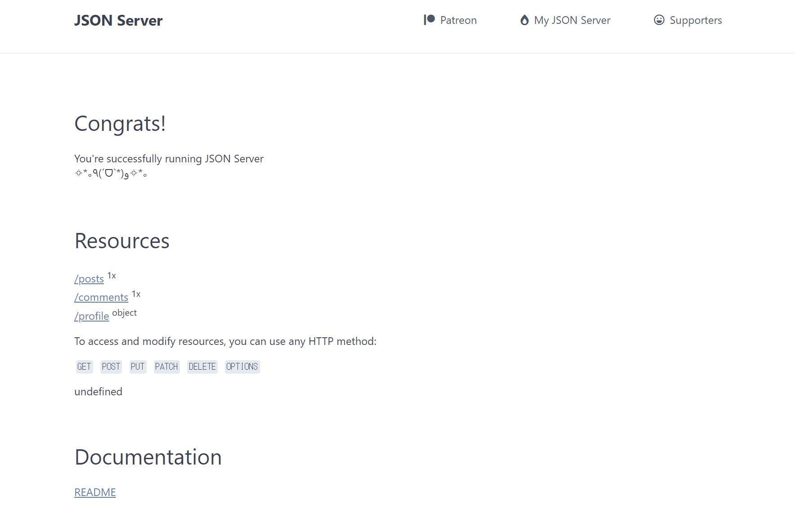Click the PATCH method tag

pyautogui.click(x=166, y=367)
